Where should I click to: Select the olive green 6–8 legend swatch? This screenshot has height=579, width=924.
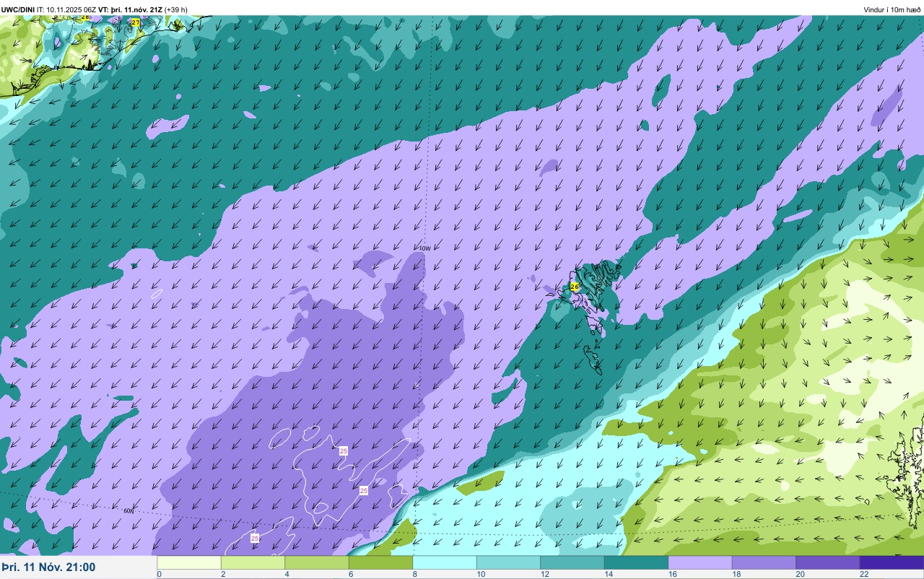[x=380, y=562]
